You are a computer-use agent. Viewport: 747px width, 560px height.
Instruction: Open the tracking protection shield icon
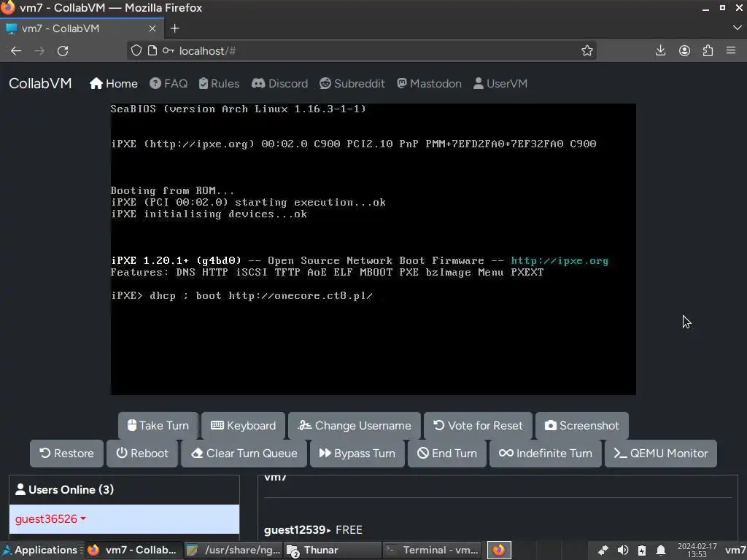136,50
